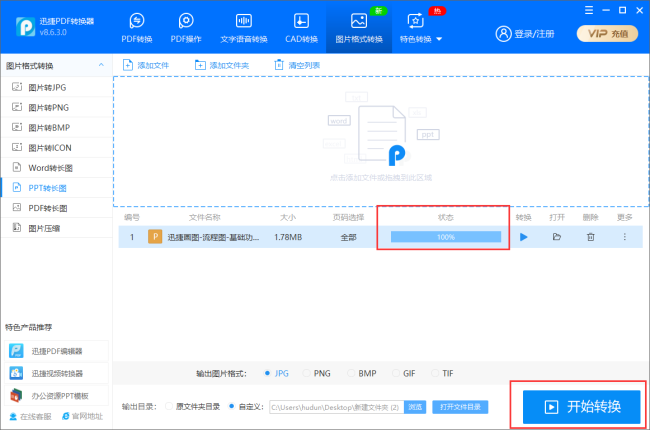
Task: Select PPT转长图 in the sidebar
Action: pyautogui.click(x=57, y=188)
